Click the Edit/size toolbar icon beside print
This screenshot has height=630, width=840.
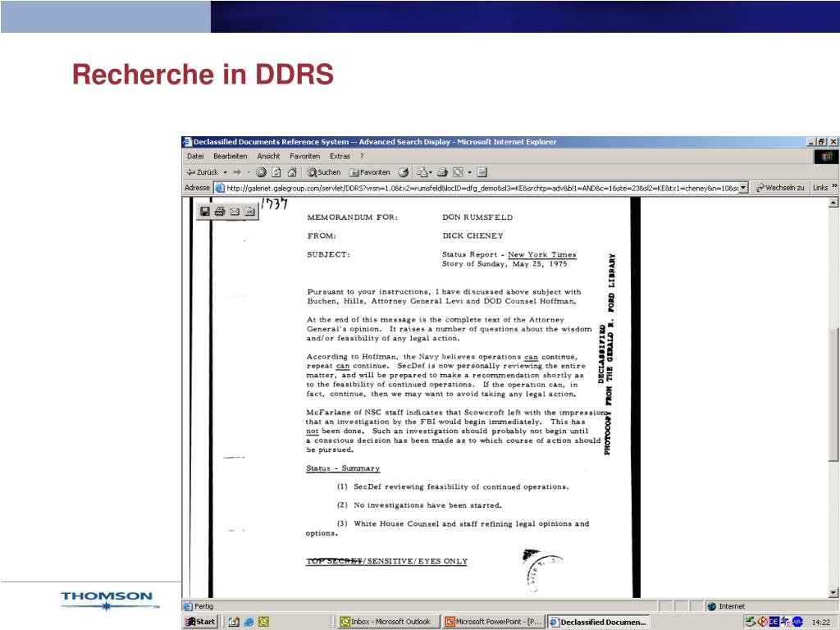[x=458, y=172]
